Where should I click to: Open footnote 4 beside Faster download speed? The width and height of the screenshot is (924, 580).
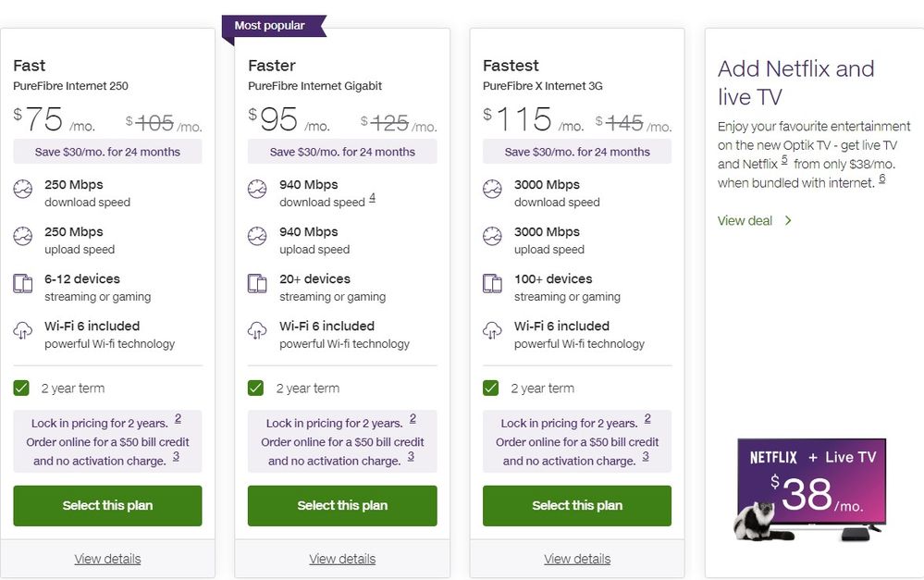[373, 197]
